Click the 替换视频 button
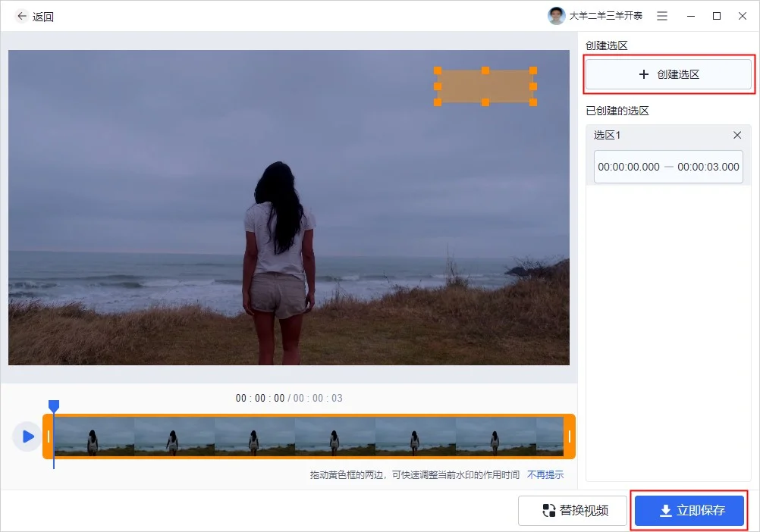 [573, 511]
